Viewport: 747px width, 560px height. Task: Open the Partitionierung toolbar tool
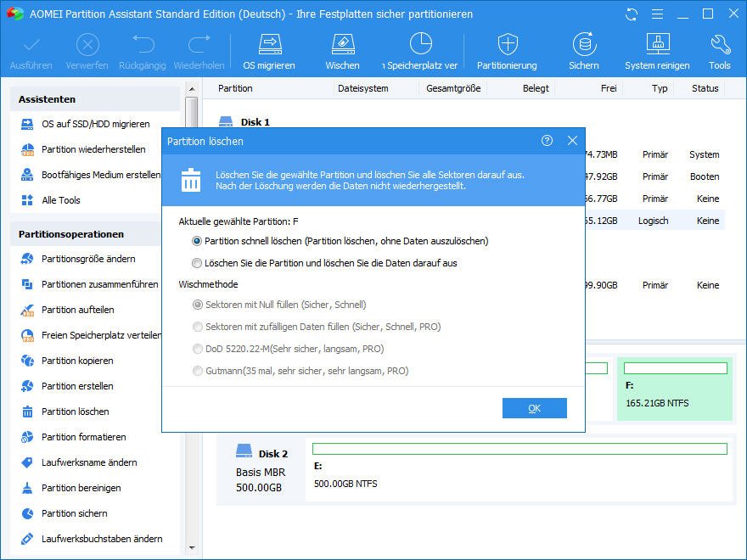tap(507, 52)
